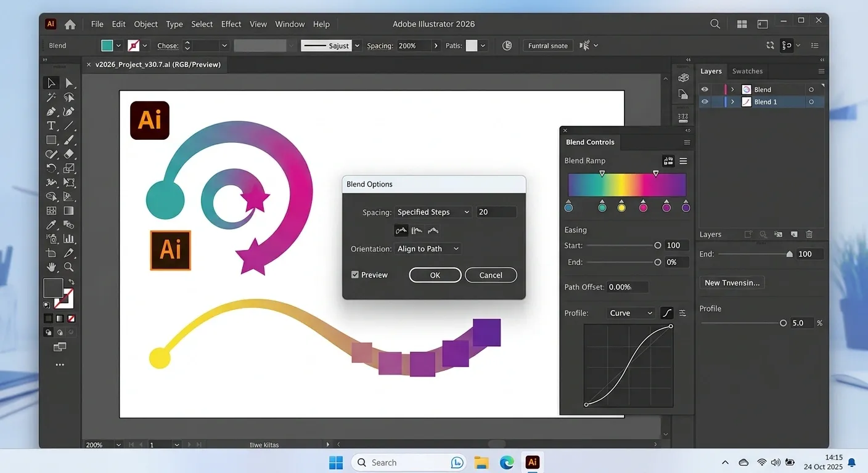Click the yellow color stop under Blend Ramp
The image size is (868, 473).
click(621, 206)
